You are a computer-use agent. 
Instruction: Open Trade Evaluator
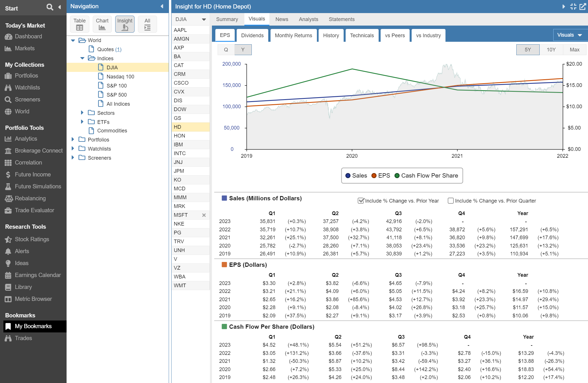34,210
